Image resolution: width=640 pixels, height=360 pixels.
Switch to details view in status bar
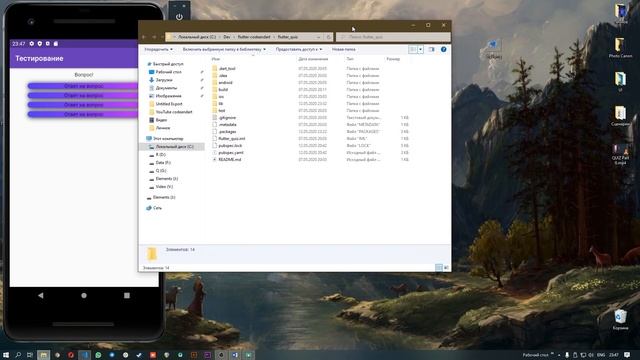(438, 268)
